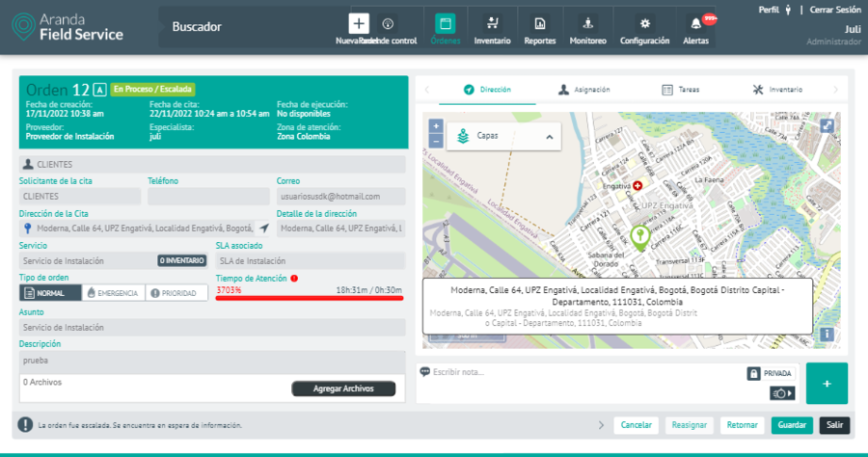
Task: Open the Panel de control icon
Action: (388, 24)
